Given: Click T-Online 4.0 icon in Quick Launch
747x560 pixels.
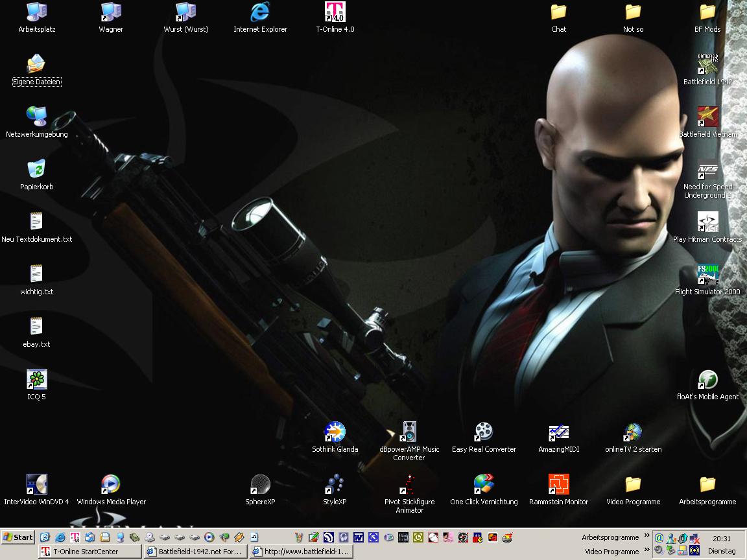Looking at the screenshot, I should 75,537.
